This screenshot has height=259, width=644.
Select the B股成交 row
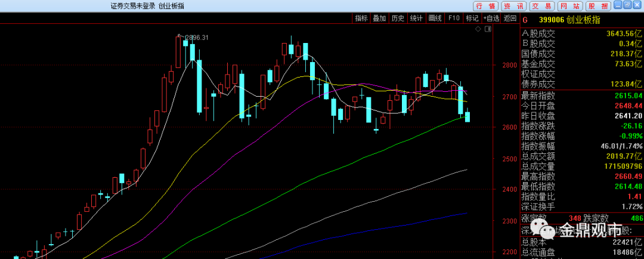point(581,44)
